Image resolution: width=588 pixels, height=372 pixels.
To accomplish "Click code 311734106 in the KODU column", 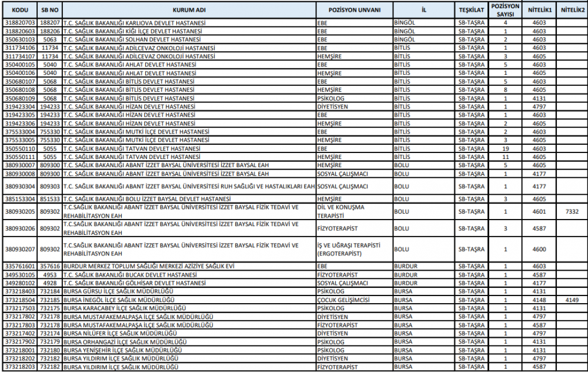I will [20, 48].
